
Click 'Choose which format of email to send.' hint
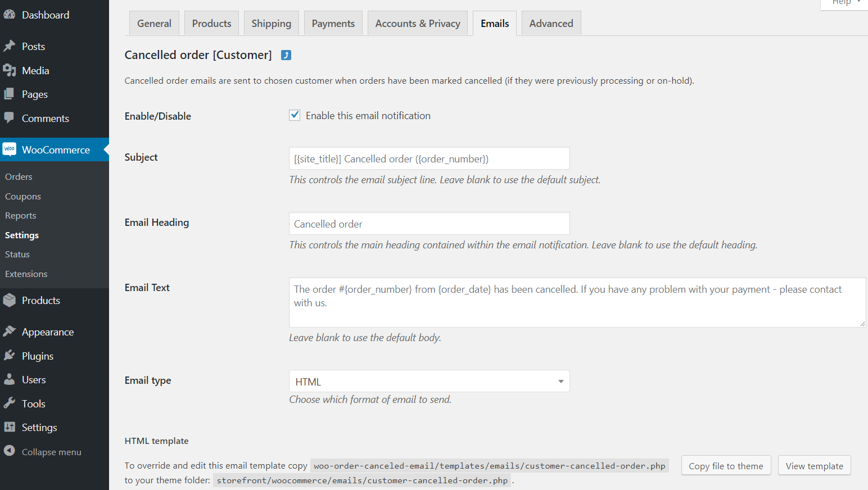(x=370, y=400)
